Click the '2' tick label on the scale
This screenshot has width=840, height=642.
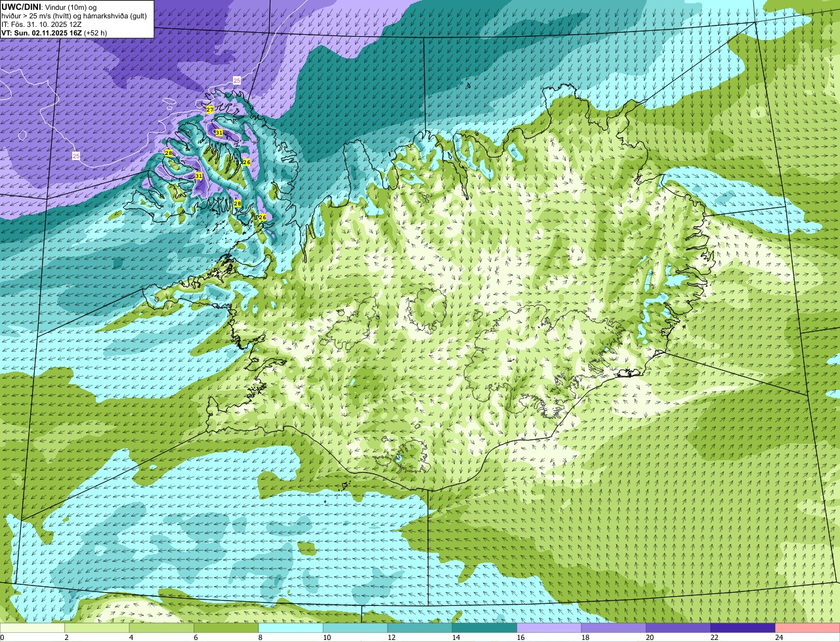pyautogui.click(x=66, y=637)
